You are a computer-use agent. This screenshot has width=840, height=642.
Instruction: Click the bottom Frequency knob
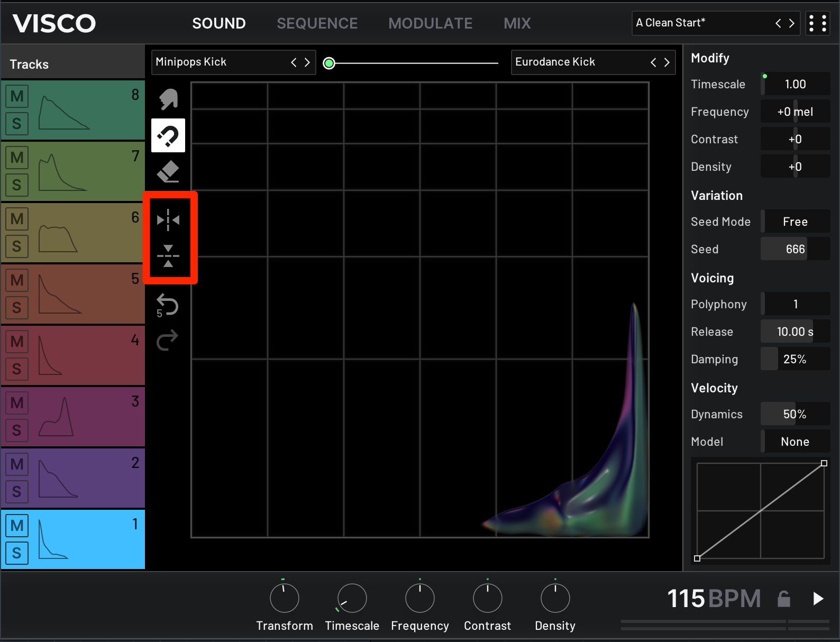tap(420, 599)
